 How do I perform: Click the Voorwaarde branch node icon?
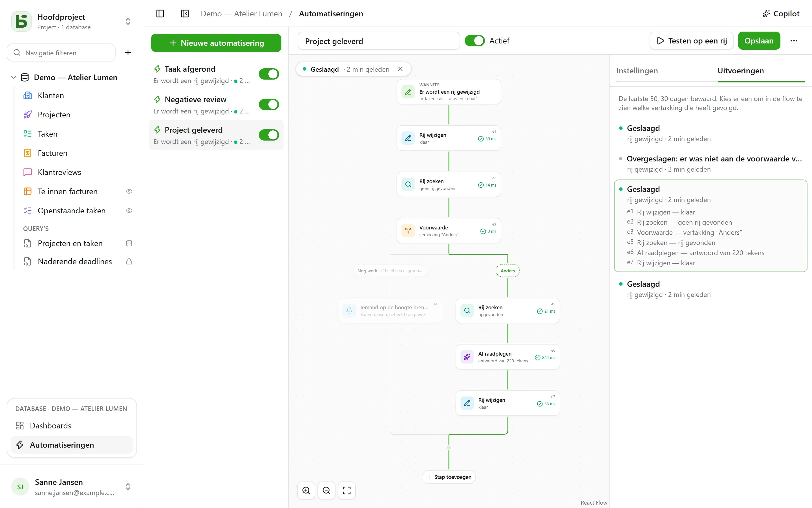[408, 231]
